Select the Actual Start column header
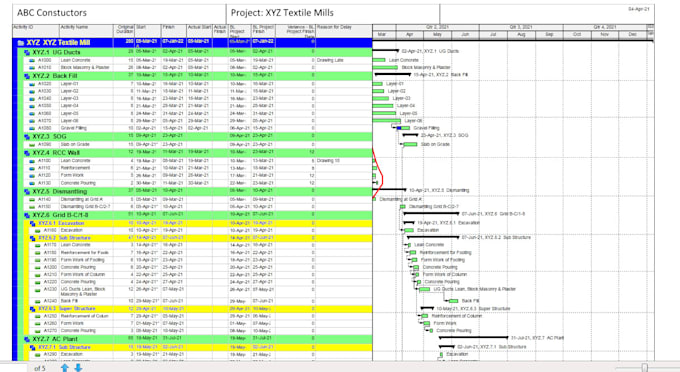This screenshot has height=372, width=680. click(199, 30)
